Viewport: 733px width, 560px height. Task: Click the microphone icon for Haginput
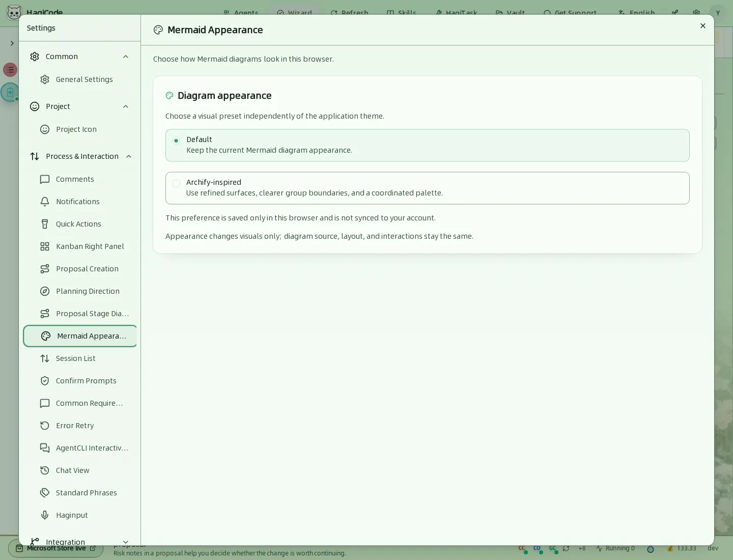(x=45, y=515)
